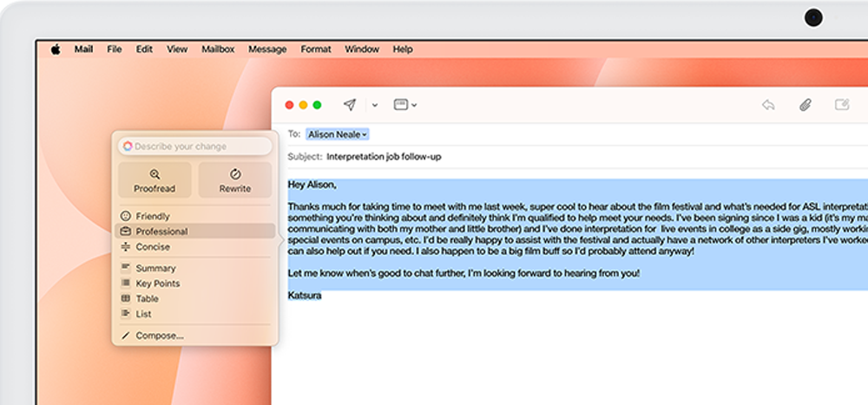The image size is (868, 405).
Task: Open the Compose... option
Action: coord(159,336)
